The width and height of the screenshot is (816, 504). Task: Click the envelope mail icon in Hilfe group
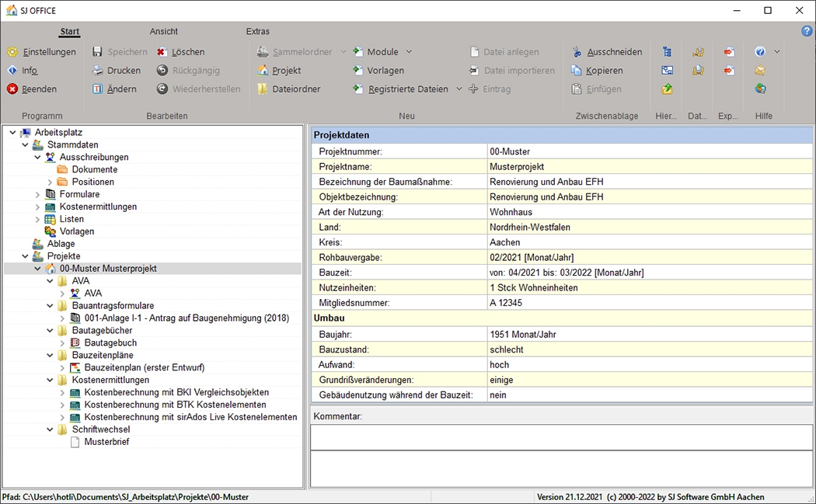point(760,71)
